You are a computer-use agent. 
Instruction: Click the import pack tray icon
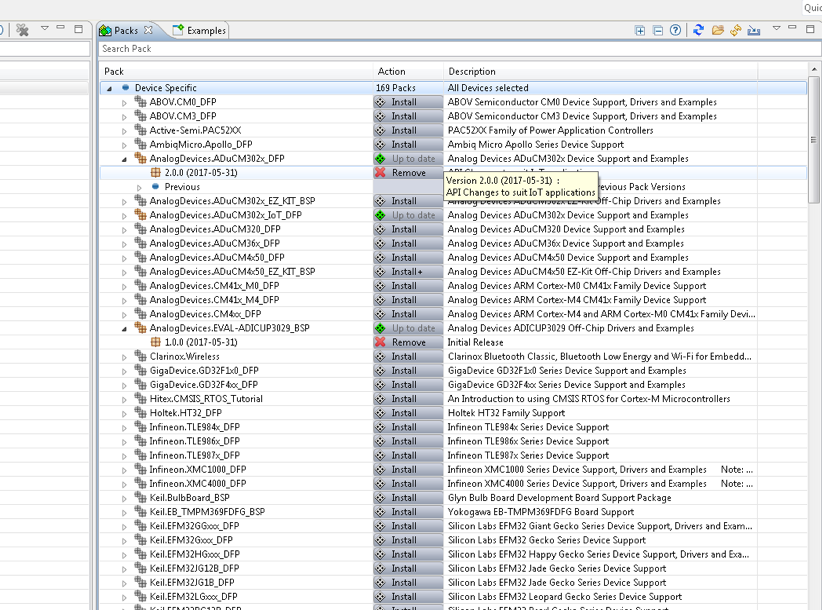click(x=754, y=30)
